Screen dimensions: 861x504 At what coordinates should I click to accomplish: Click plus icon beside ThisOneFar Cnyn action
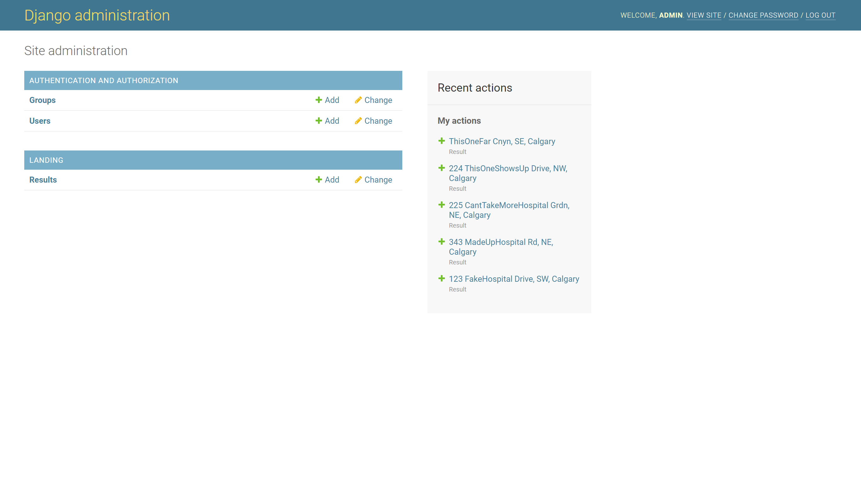point(441,141)
